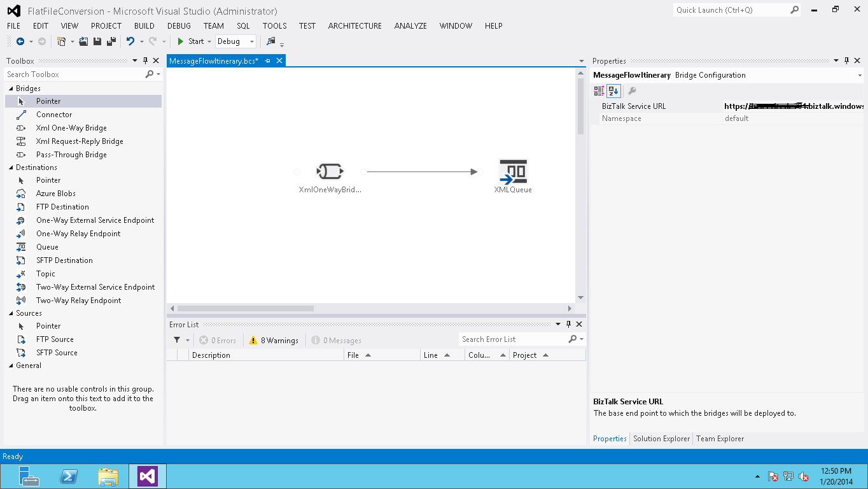Open the TEAM menu
Image resolution: width=868 pixels, height=489 pixels.
214,26
